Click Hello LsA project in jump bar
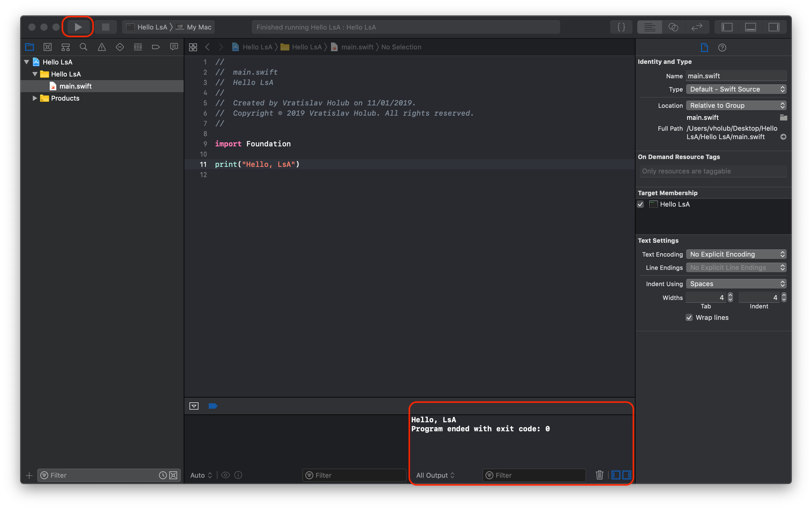The image size is (812, 509). point(252,47)
